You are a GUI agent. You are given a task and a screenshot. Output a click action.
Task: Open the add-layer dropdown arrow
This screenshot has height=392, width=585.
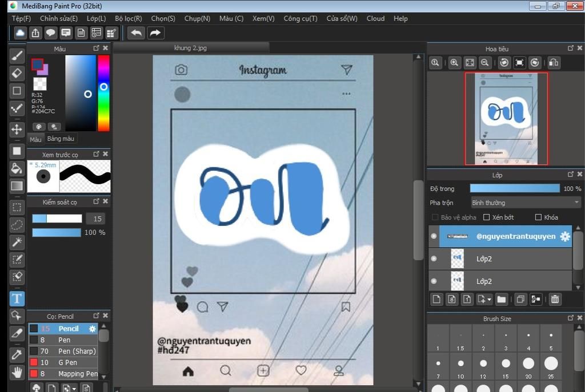click(x=489, y=299)
